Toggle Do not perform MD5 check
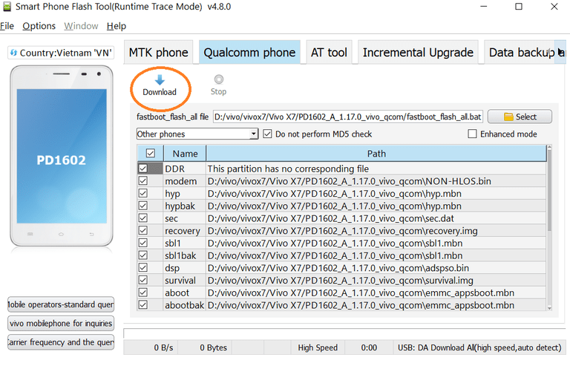570x392 pixels. (267, 134)
